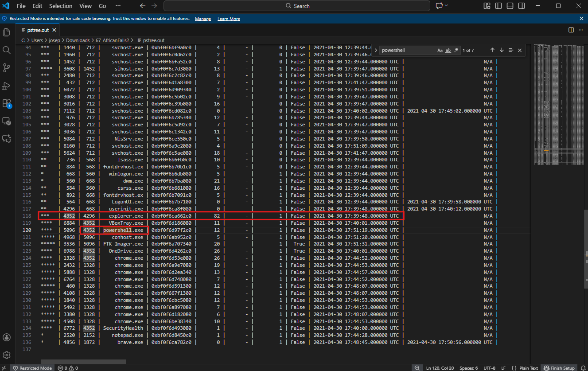Screen dimensions: 588x371
Task: Open Manage gear settings icon
Action: [7, 355]
